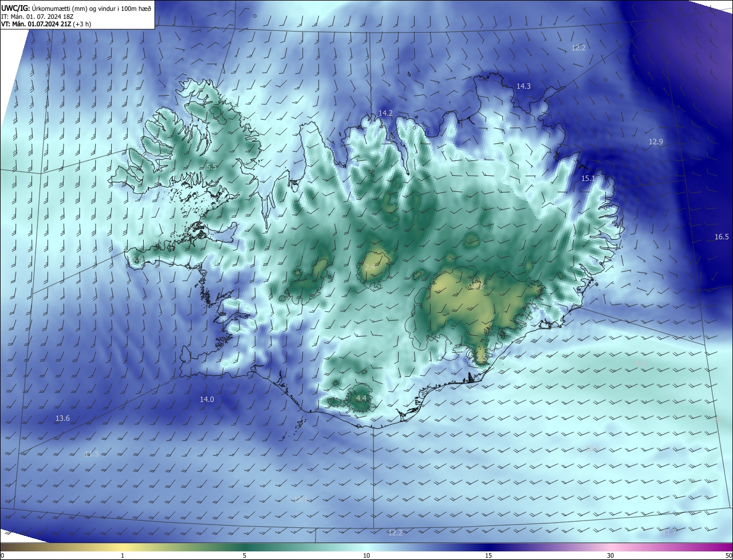
Task: Click the valid time line "VT: Mán. 01.07.2024 21Z (+3 h)"
Action: 46,24
